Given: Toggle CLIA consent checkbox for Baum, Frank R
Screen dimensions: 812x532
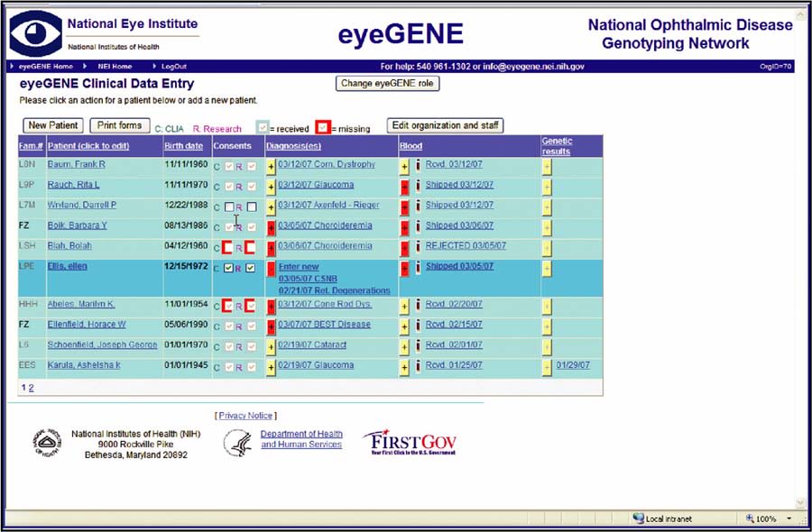Looking at the screenshot, I should 229,167.
